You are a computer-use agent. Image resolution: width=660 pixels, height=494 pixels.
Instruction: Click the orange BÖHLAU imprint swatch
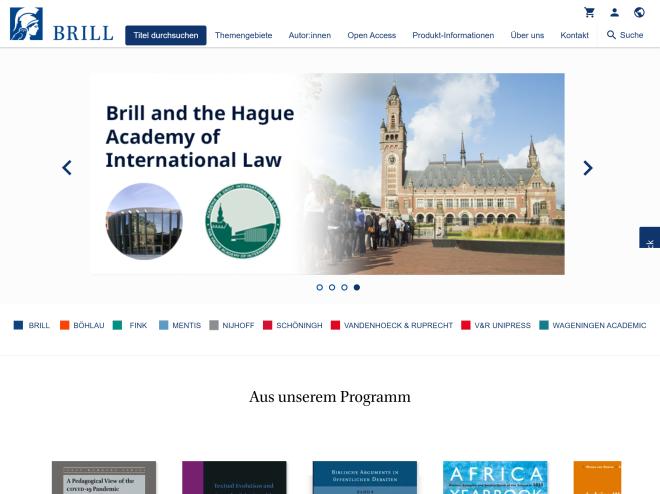pyautogui.click(x=64, y=325)
